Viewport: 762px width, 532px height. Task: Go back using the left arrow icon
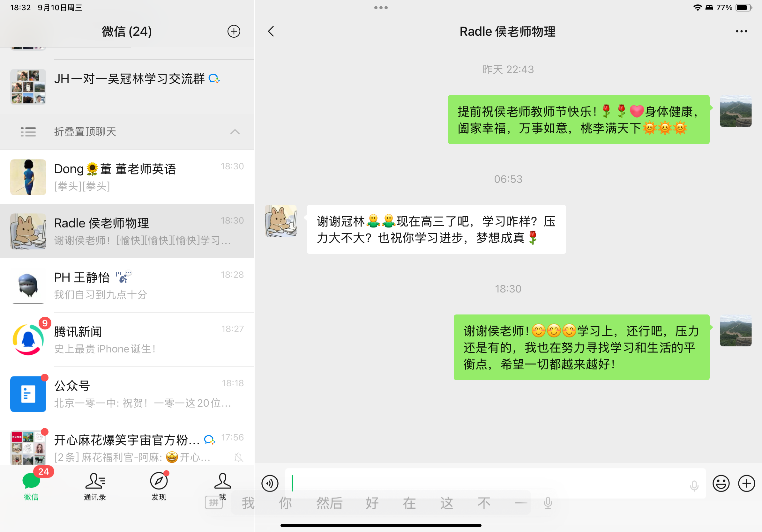pos(271,32)
